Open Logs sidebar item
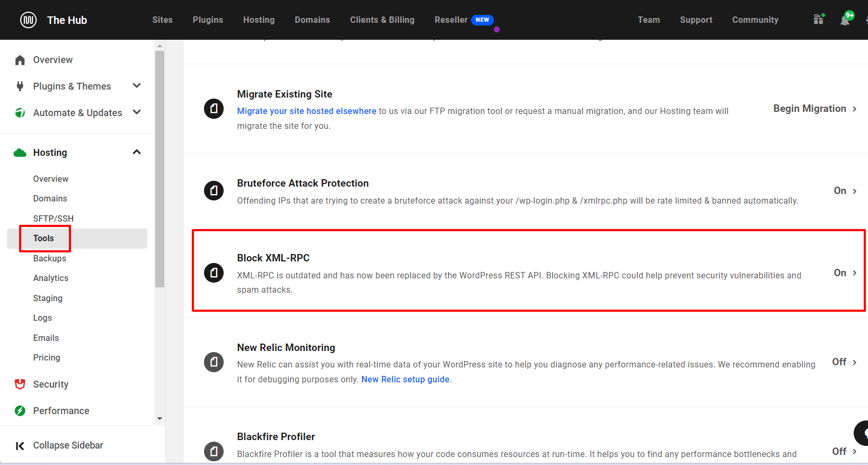Image resolution: width=868 pixels, height=465 pixels. click(x=42, y=318)
